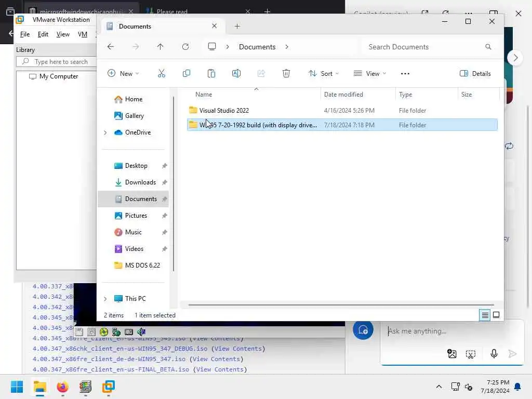Close the Documents tab
532x399 pixels.
coord(214,26)
